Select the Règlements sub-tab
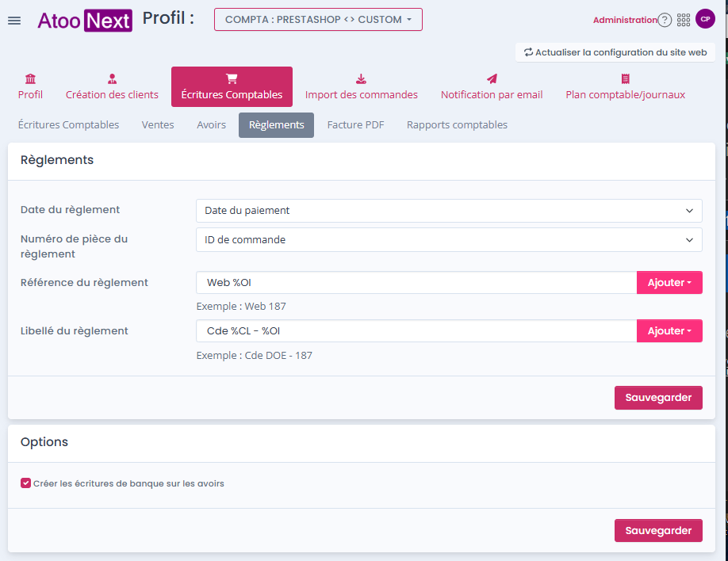The width and height of the screenshot is (728, 561). [276, 125]
